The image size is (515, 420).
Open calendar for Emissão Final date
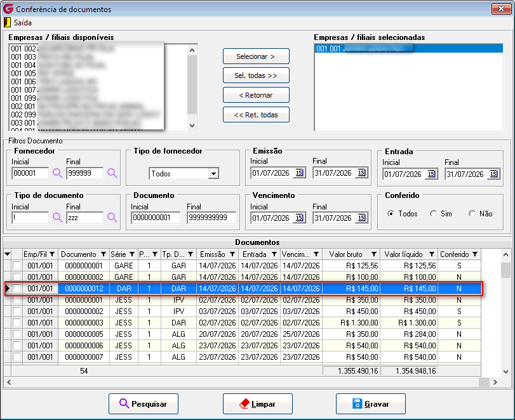click(361, 173)
